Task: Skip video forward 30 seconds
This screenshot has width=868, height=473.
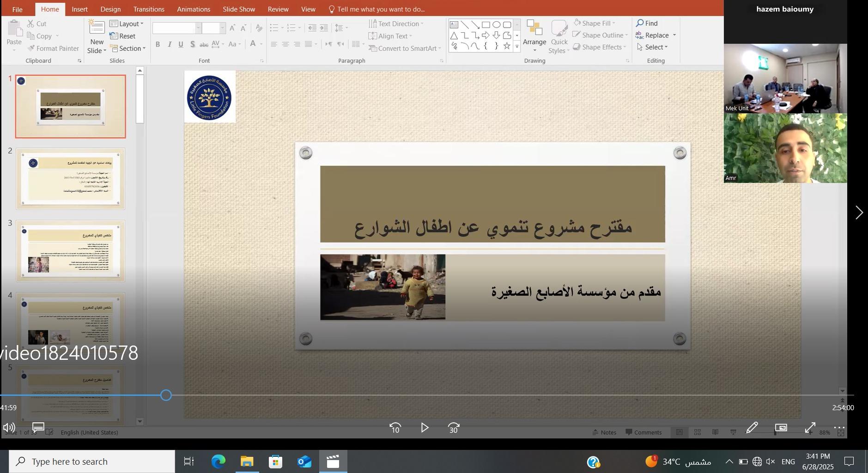Action: pyautogui.click(x=454, y=428)
